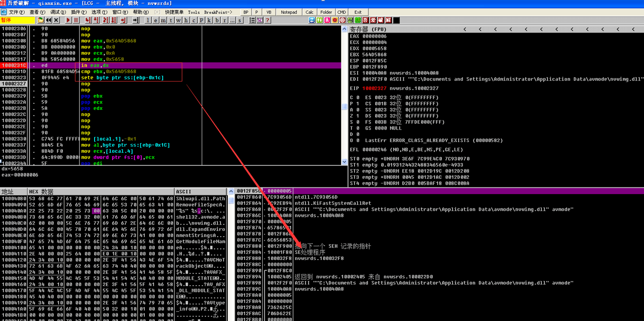Show Windows list via 'w' button

(x=178, y=20)
